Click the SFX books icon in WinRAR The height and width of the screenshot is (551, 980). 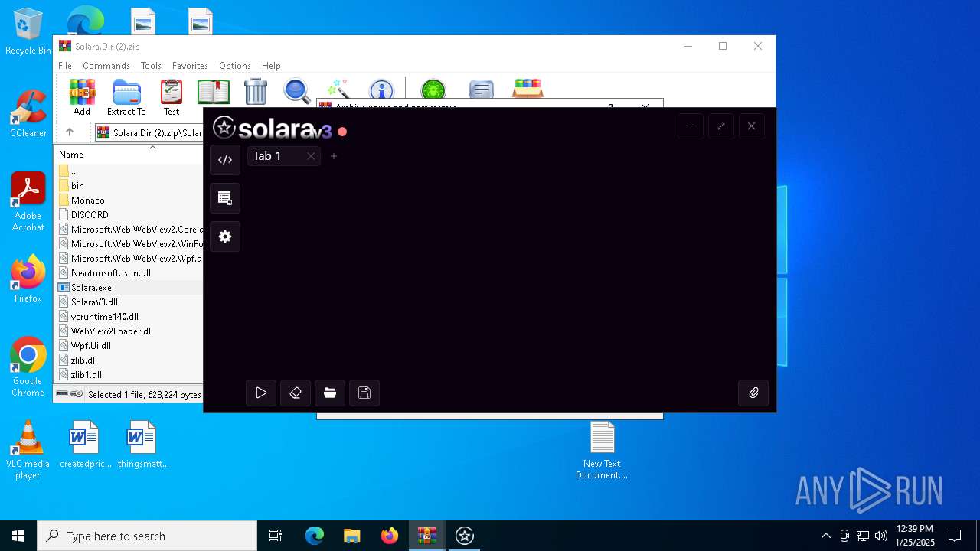coord(528,88)
